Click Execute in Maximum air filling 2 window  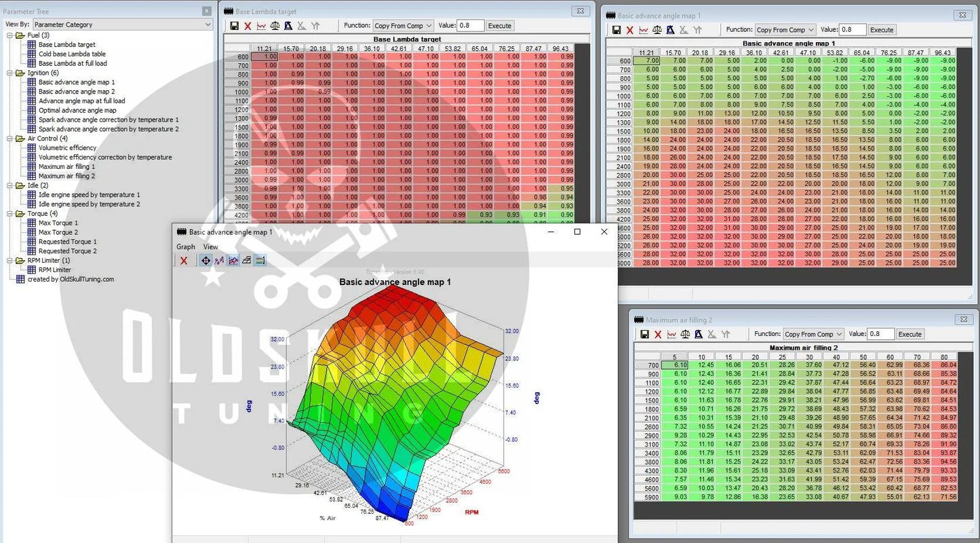(x=909, y=335)
